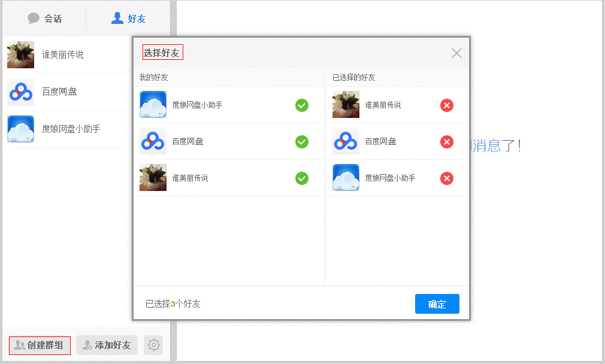Click the 度娘网盘小助手 avatar in my friends list

[x=153, y=105]
